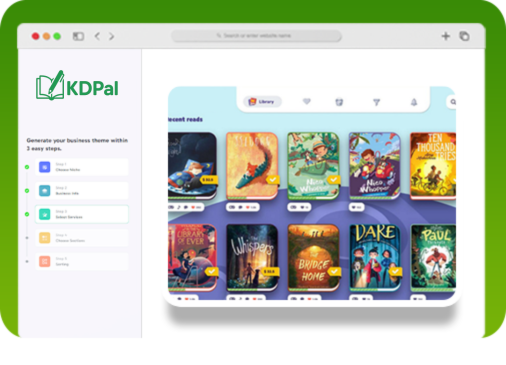Click the 'Recent reads' heading
Image resolution: width=506 pixels, height=365 pixels.
pyautogui.click(x=185, y=119)
